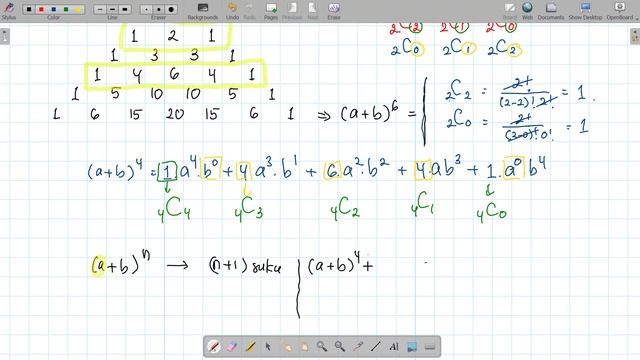Screen dimensions: 640x360
Task: Click Show Desktop button
Action: point(585,11)
